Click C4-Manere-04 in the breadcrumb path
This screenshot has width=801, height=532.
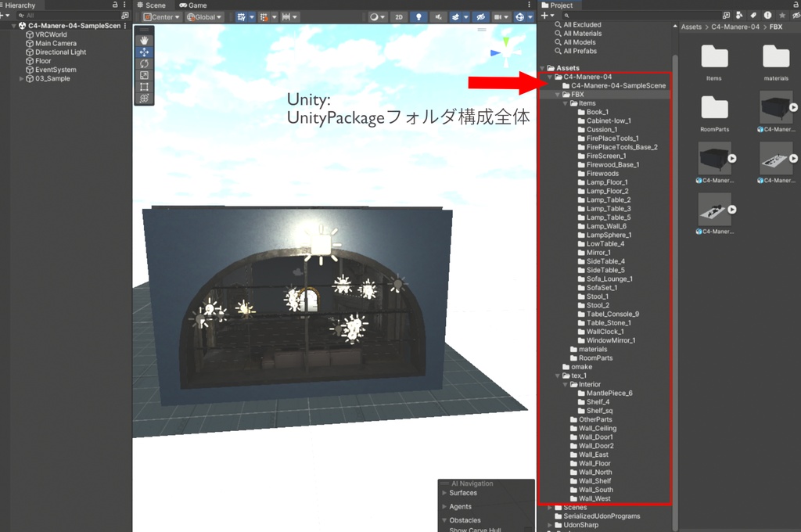point(735,27)
